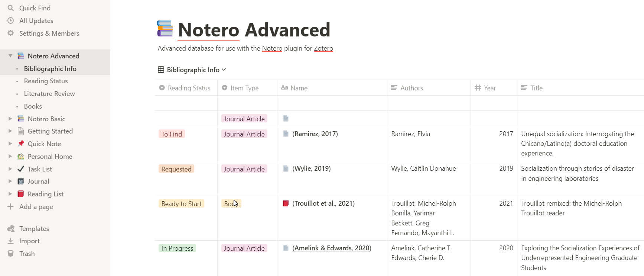Click the Templates shapes icon

click(x=11, y=228)
